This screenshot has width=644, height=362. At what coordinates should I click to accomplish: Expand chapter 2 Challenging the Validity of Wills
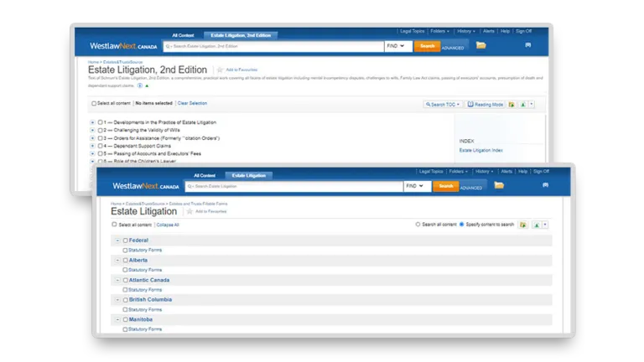tap(92, 130)
